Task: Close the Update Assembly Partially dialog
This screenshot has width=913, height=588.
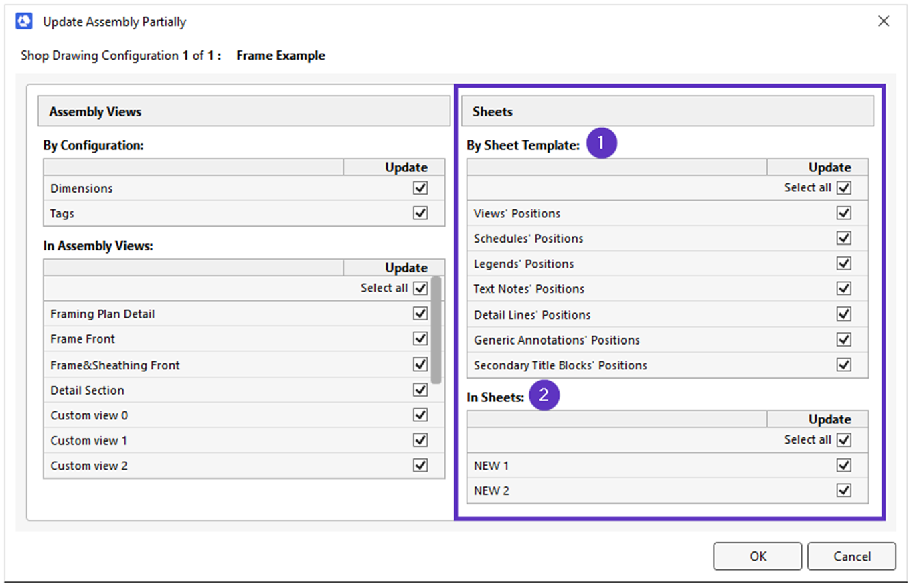Action: point(884,21)
